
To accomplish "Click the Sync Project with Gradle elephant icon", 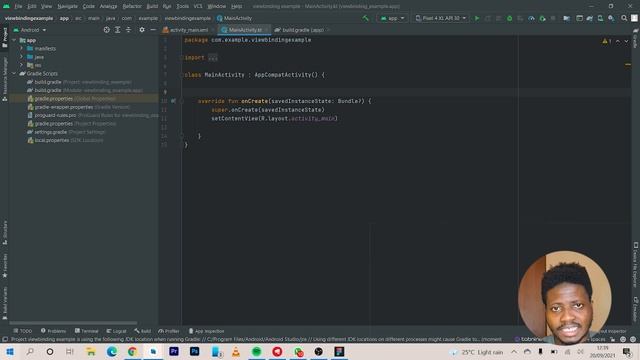I will pyautogui.click(x=590, y=18).
